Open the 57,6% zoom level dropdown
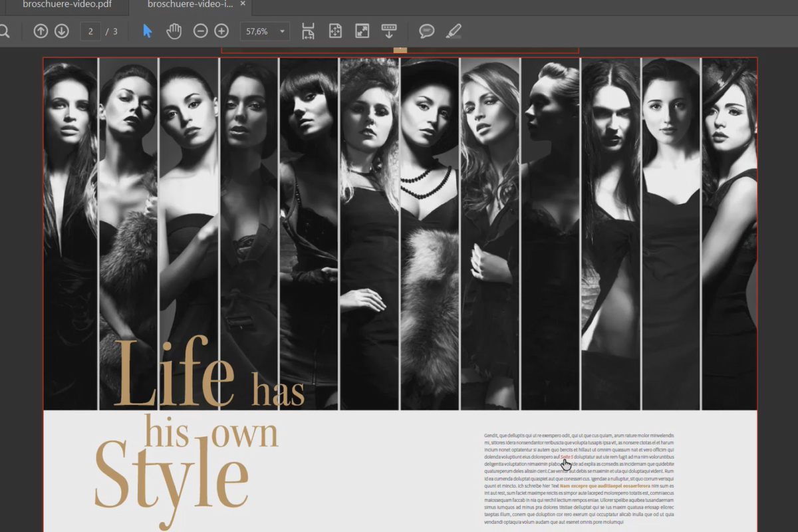Screen dimensions: 798x532 (265, 31)
